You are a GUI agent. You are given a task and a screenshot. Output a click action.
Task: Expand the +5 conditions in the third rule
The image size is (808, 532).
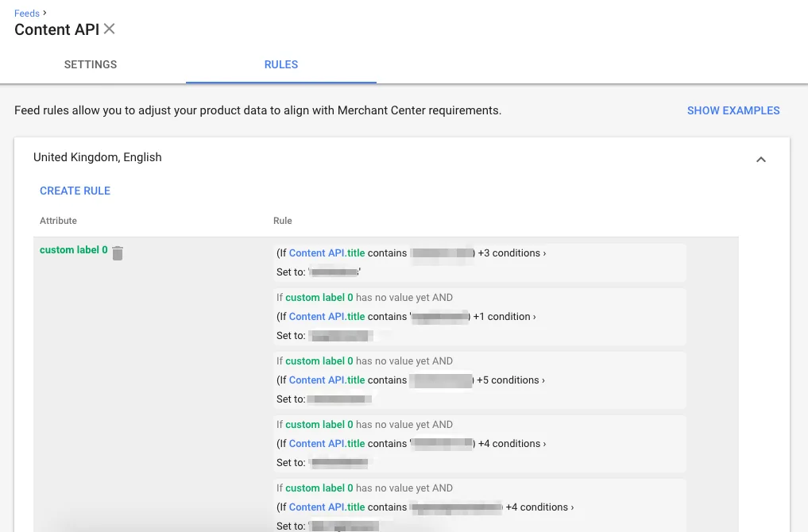point(511,380)
